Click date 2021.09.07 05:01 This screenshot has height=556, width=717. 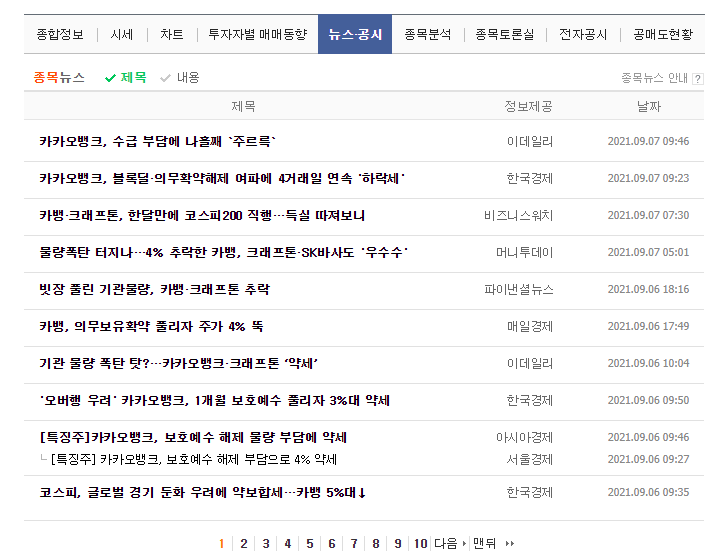click(648, 252)
